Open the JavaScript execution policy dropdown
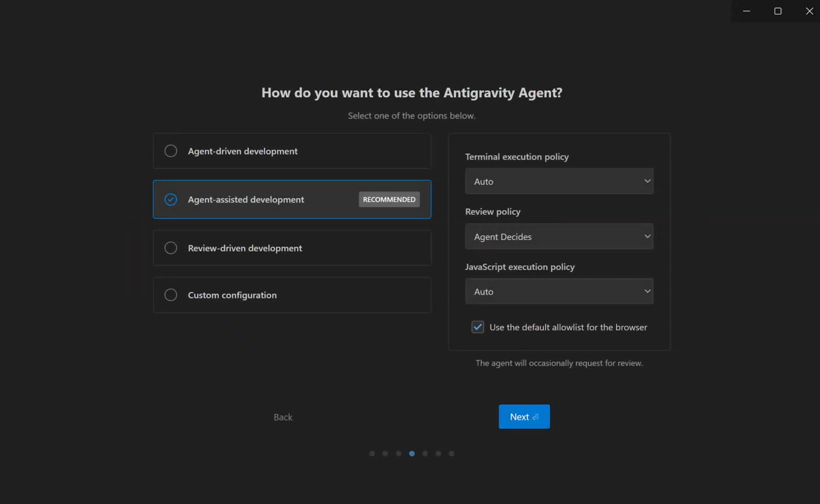The image size is (820, 504). (559, 292)
